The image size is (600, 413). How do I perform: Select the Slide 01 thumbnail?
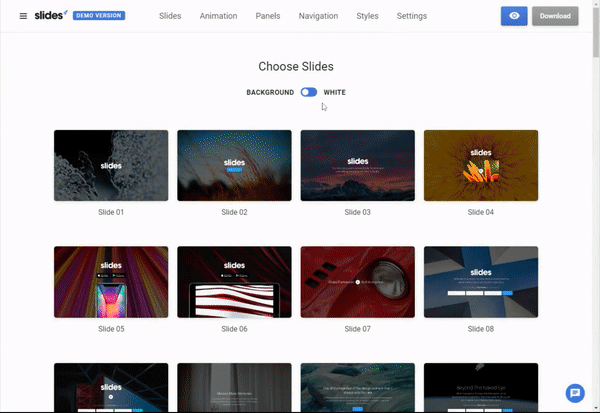(111, 165)
